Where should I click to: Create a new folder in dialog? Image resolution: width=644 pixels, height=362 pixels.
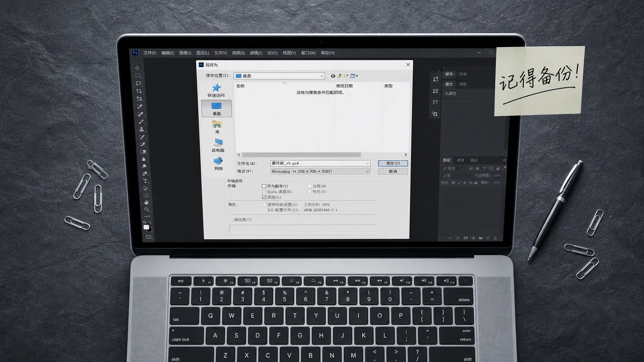coord(346,76)
